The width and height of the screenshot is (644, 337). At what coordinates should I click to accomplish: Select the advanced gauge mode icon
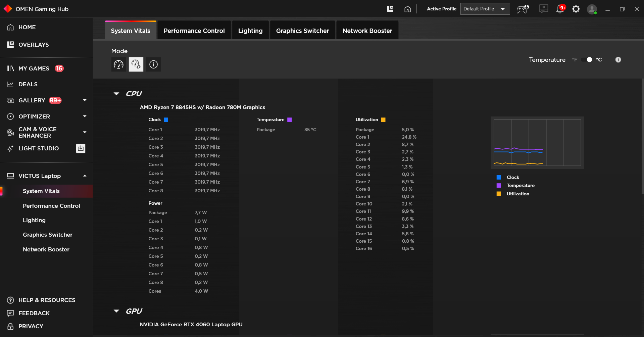click(x=136, y=64)
